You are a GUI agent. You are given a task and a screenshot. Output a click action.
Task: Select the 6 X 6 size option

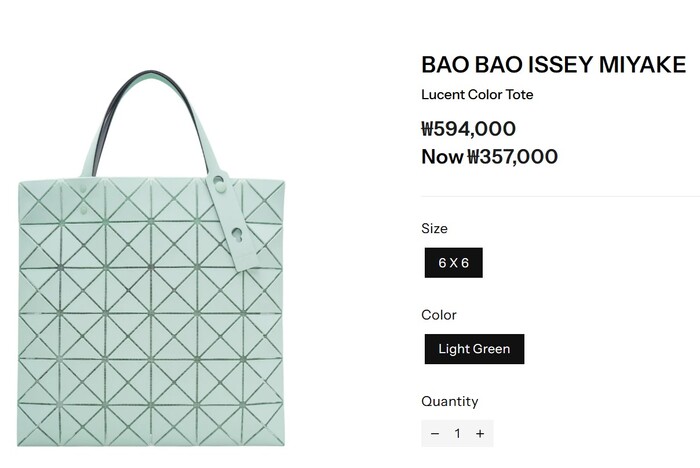coord(453,263)
